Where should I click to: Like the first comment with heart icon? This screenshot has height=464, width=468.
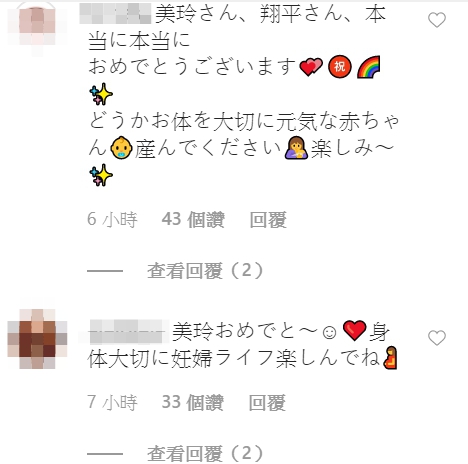(437, 20)
